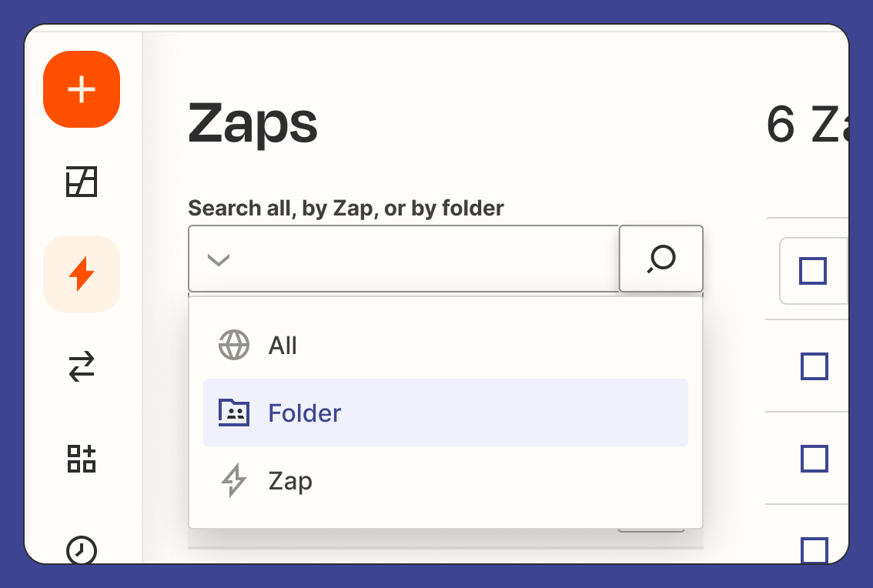Check the first Zap row checkbox
Screen dimensions: 873x588
(x=814, y=366)
